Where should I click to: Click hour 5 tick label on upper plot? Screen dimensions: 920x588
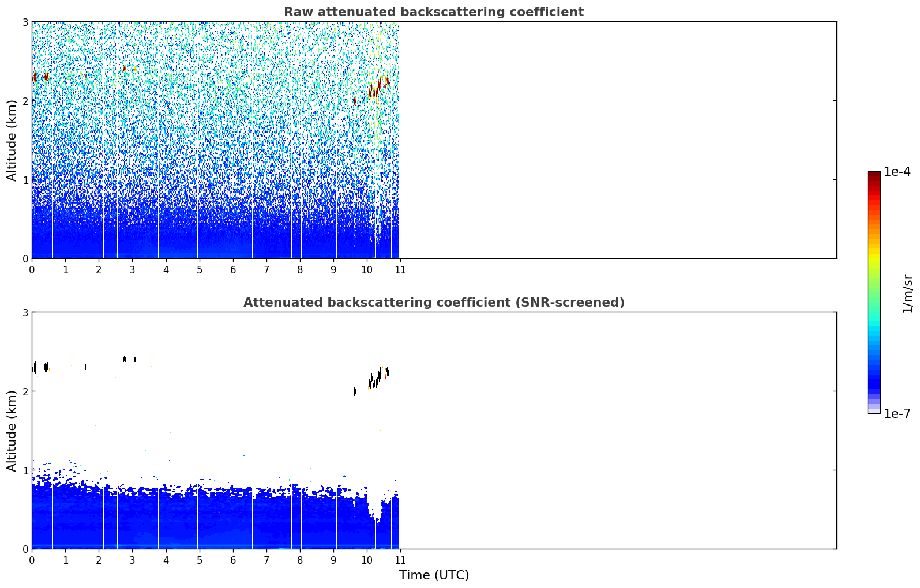[x=200, y=270]
